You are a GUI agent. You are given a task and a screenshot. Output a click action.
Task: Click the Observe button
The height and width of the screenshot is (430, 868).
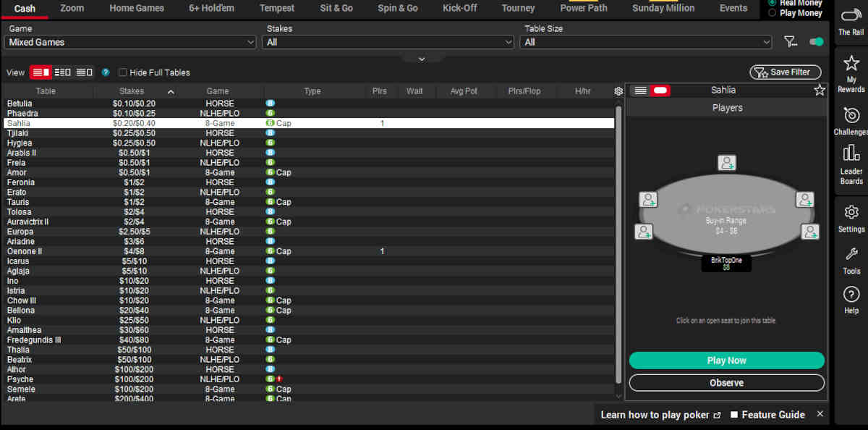727,383
